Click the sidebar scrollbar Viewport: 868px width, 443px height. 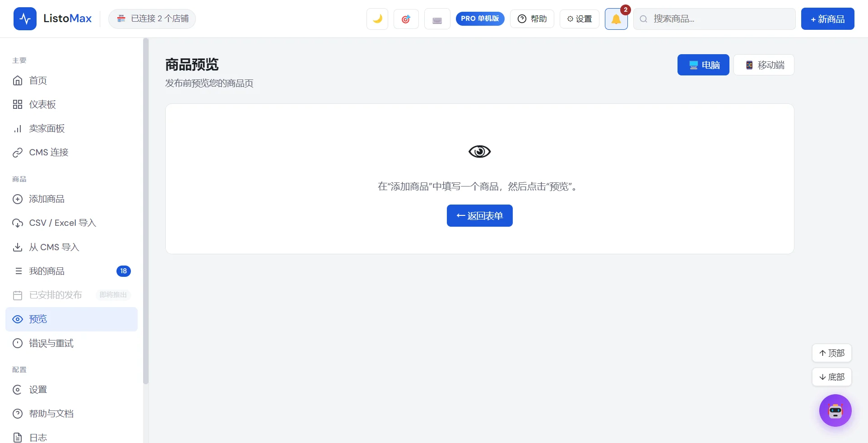pyautogui.click(x=145, y=211)
